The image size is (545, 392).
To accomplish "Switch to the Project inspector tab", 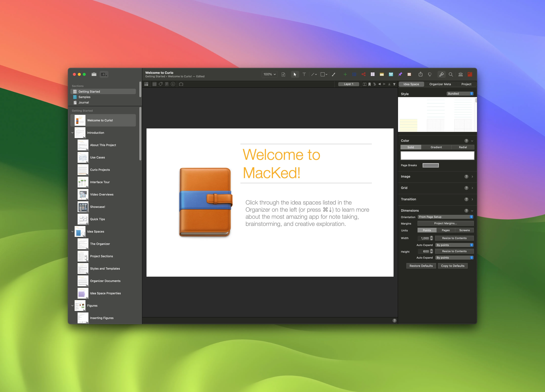I will click(466, 84).
